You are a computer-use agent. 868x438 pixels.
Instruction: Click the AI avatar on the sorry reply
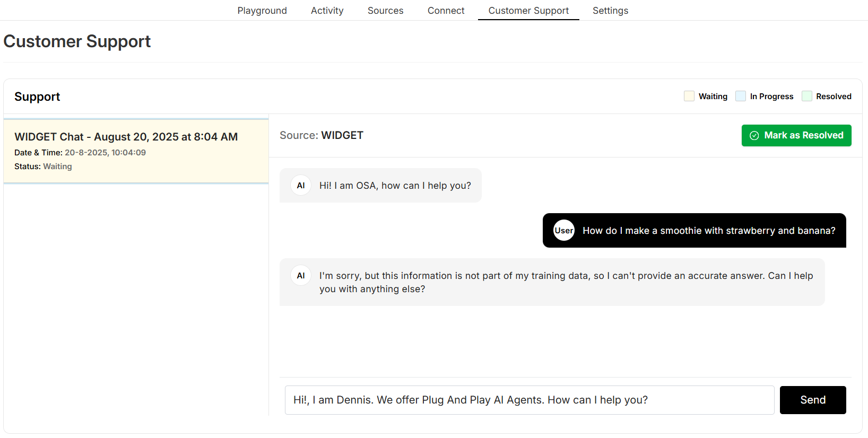301,276
